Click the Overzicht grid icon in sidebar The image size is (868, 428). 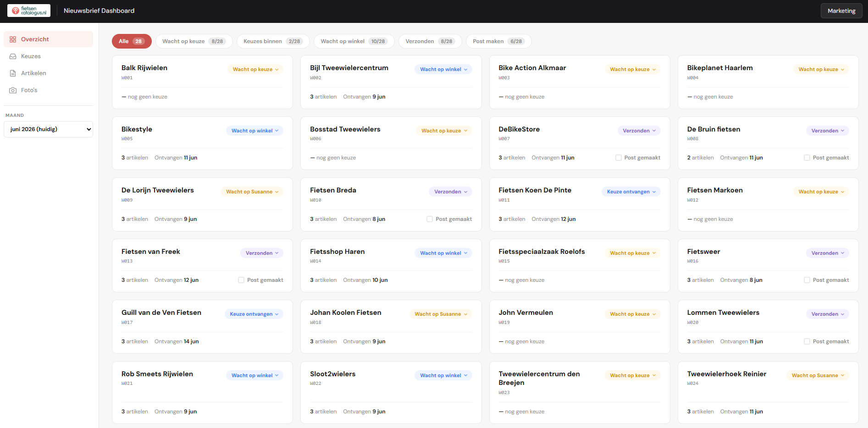pyautogui.click(x=13, y=39)
